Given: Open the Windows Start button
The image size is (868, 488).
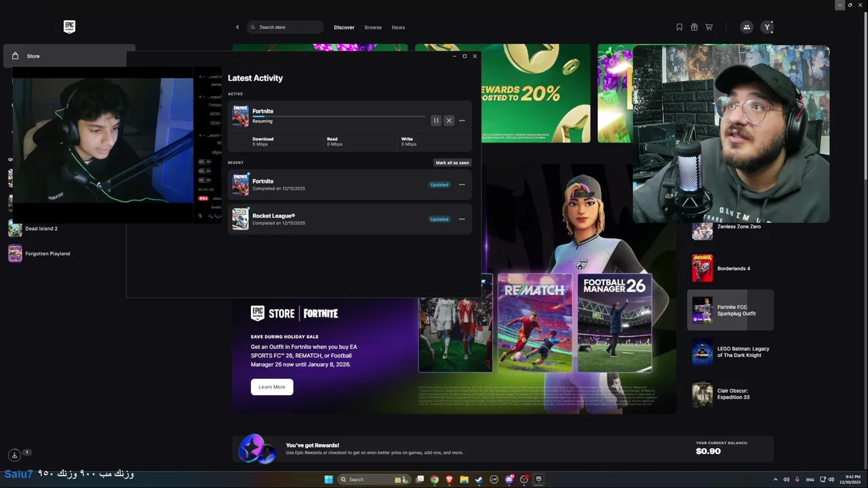Looking at the screenshot, I should click(329, 479).
